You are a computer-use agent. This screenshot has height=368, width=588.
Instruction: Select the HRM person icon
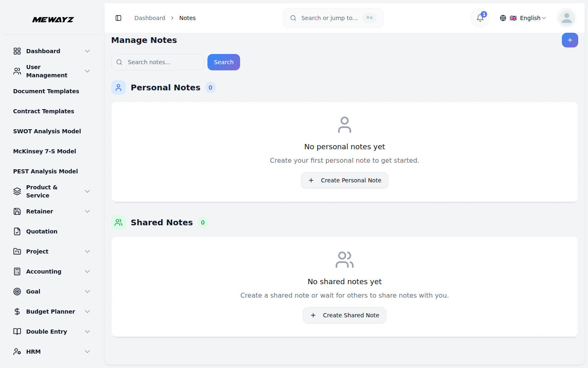click(17, 351)
